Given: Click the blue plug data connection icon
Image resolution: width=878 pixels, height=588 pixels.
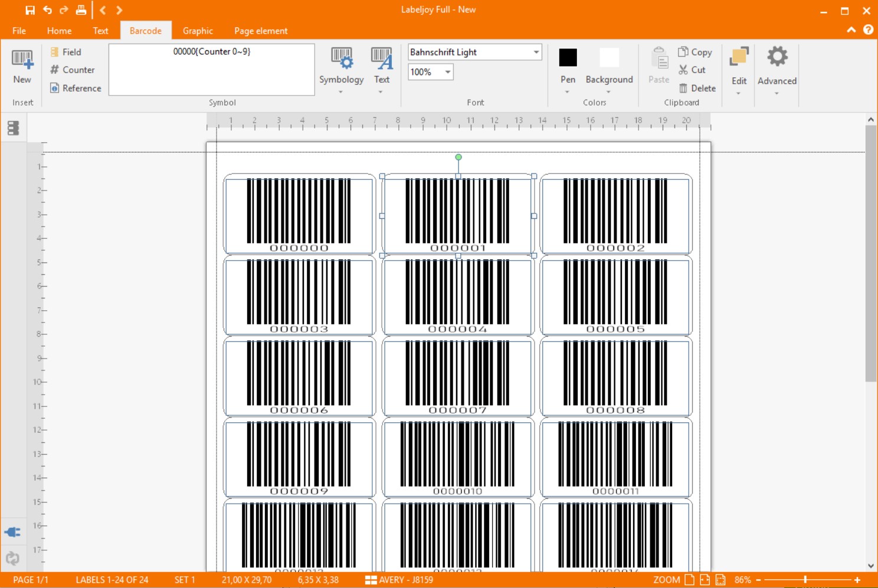Looking at the screenshot, I should (x=13, y=532).
